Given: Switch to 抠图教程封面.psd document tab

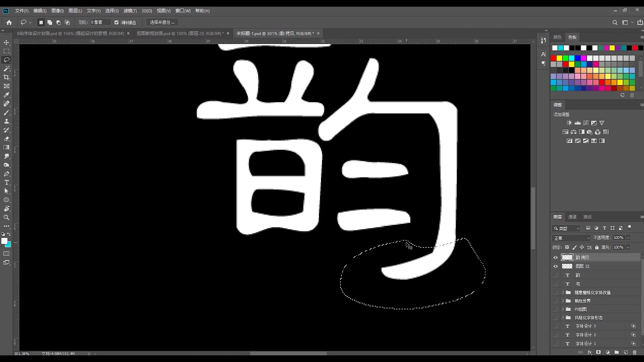Looking at the screenshot, I should [x=180, y=34].
